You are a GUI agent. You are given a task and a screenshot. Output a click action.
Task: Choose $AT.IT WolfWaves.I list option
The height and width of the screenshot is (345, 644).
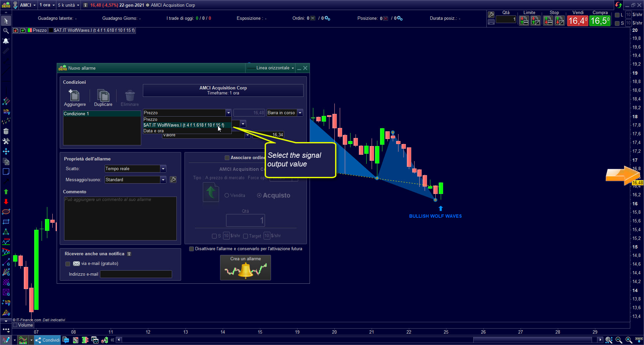click(187, 125)
